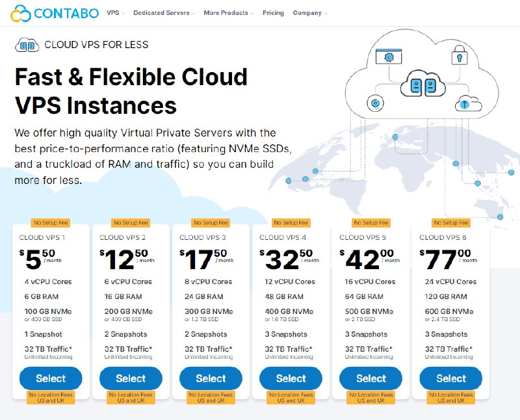
Task: Click "48 GB RAM" in Cloud VPS 4
Action: pyautogui.click(x=284, y=296)
